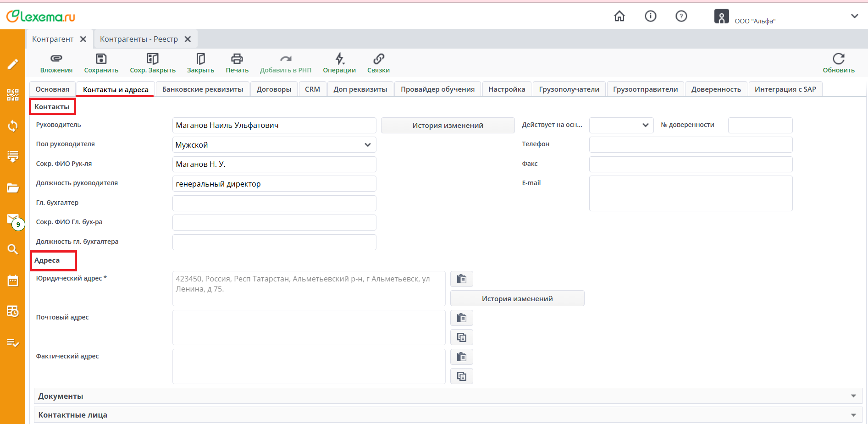This screenshot has height=424, width=868.
Task: Click the Вложения paperclip icon
Action: [x=56, y=59]
